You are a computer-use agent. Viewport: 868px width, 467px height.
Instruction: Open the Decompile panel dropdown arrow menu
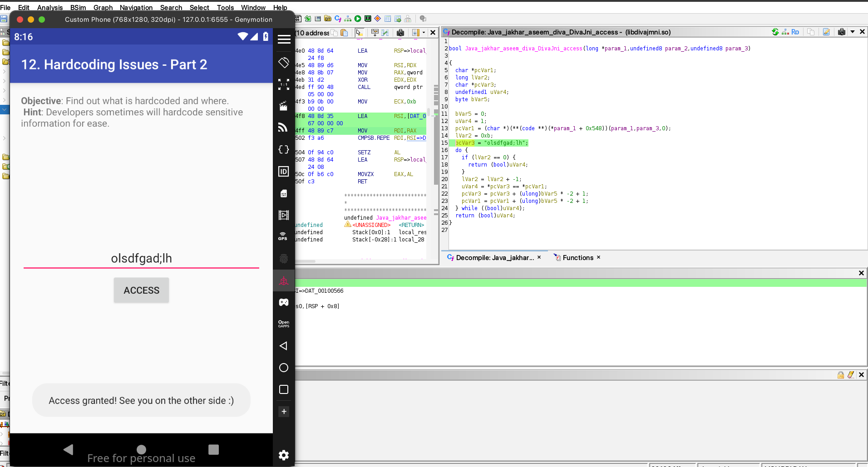[x=852, y=32]
